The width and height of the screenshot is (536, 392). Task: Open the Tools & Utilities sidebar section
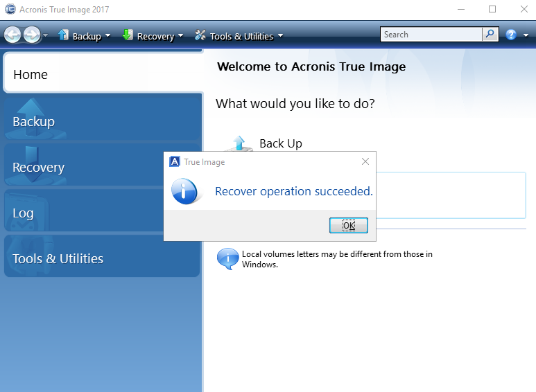[x=102, y=256]
